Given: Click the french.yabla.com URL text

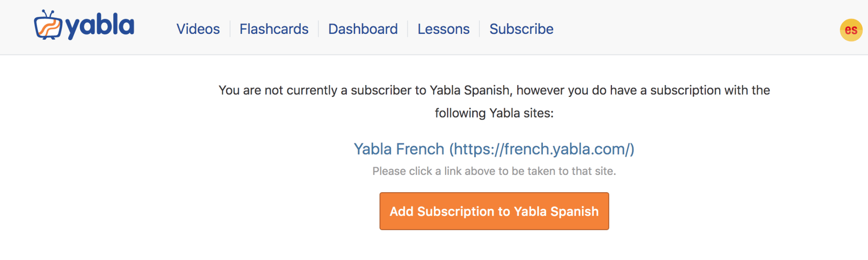Looking at the screenshot, I should click(x=542, y=149).
